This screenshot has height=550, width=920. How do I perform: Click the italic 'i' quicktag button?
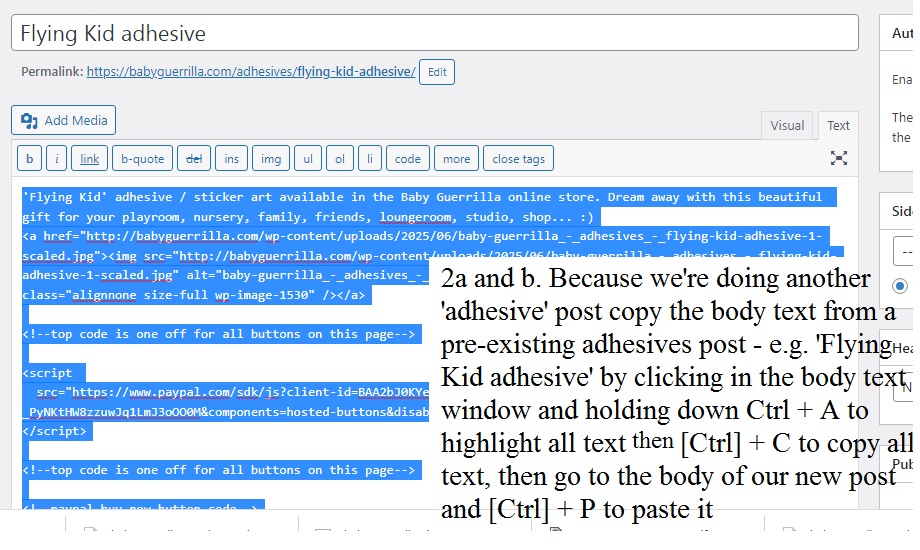click(x=56, y=158)
